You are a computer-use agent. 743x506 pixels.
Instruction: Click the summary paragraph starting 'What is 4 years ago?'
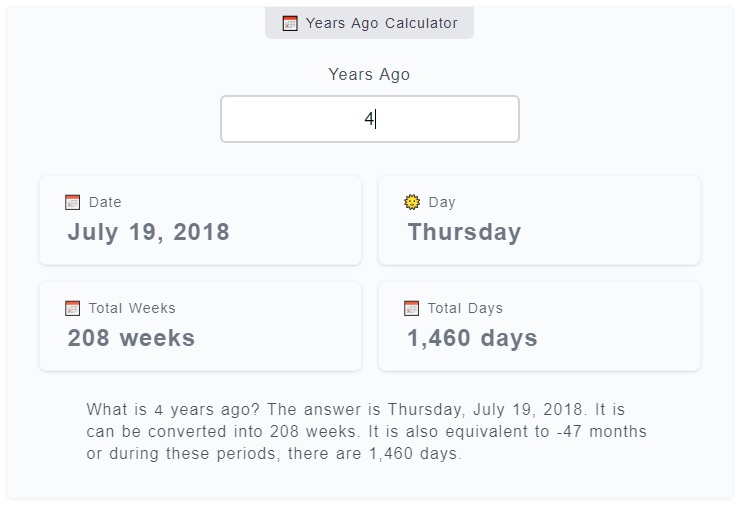tap(366, 431)
